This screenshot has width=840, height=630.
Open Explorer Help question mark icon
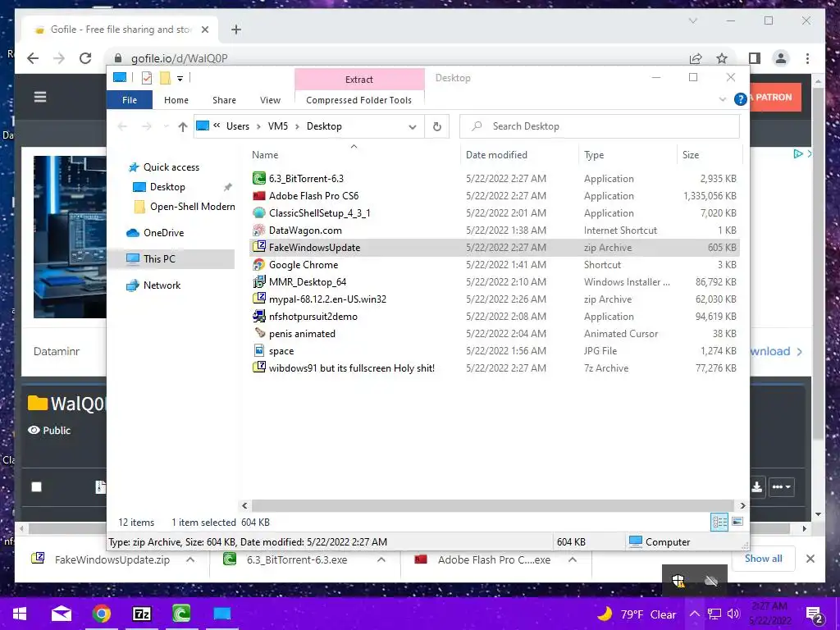click(x=741, y=99)
